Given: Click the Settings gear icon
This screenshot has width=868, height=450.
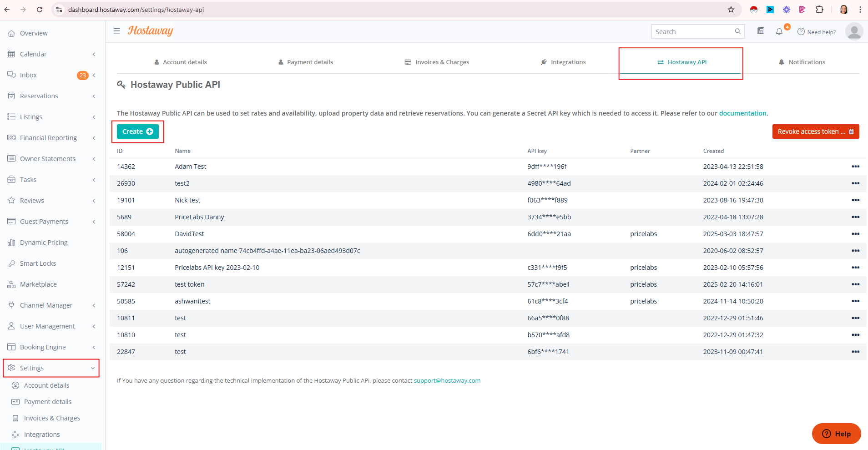Looking at the screenshot, I should (11, 368).
